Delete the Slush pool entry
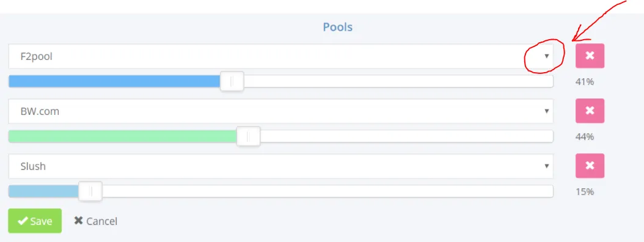644x242 pixels. [x=590, y=166]
